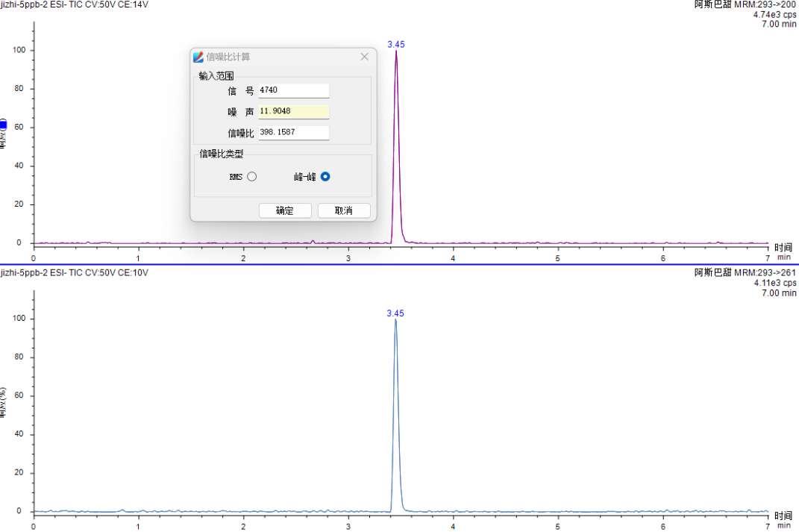This screenshot has height=532, width=799.
Task: Click the lower trace header with CE:10V
Action: [75, 272]
